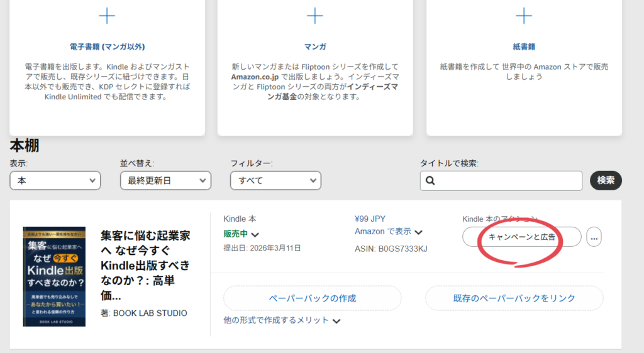
Task: Open the 並べ替え dropdown showing 最終更新日
Action: (x=165, y=181)
